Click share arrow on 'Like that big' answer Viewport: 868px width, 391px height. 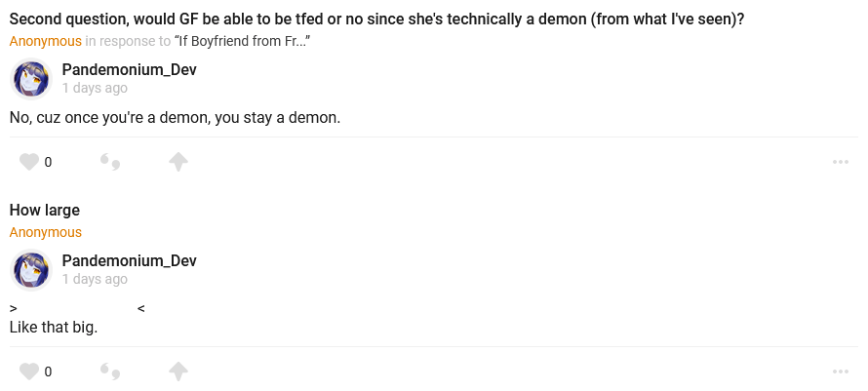tap(178, 371)
